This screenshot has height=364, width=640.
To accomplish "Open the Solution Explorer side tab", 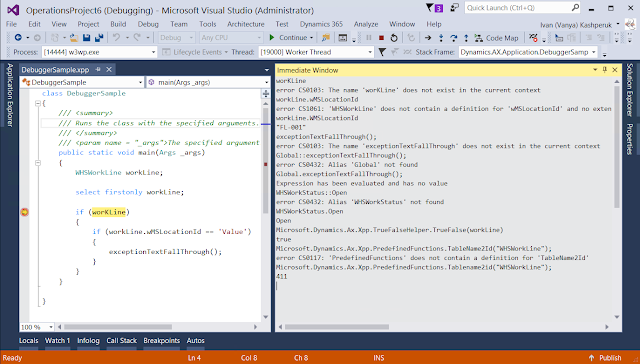I will [x=629, y=89].
